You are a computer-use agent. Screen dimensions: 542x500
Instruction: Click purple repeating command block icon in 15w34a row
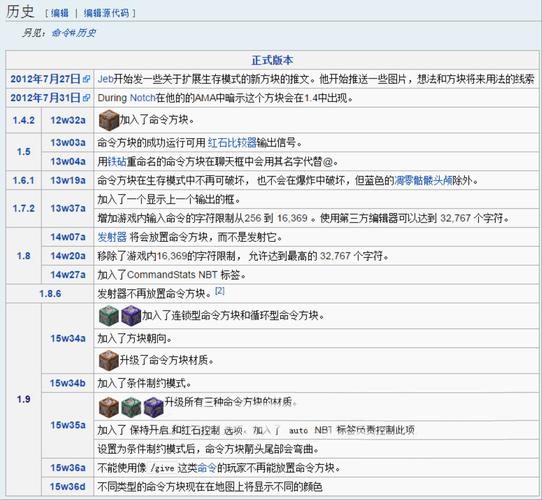point(131,316)
